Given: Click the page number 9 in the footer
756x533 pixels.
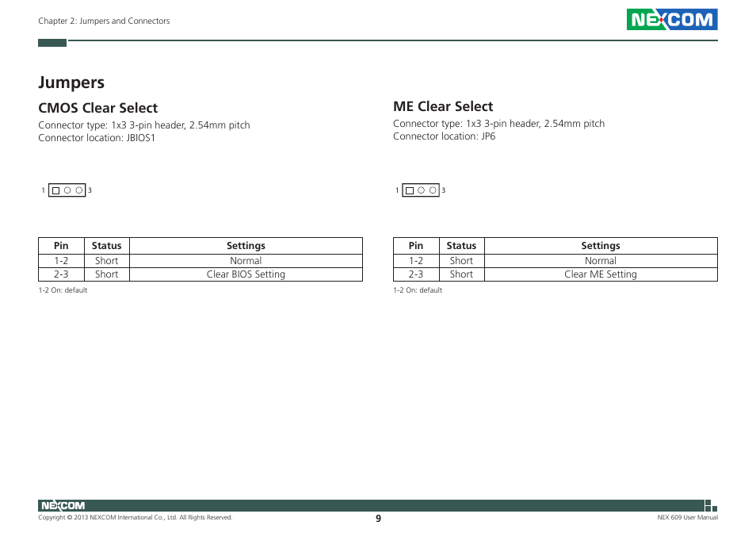Looking at the screenshot, I should tap(379, 519).
